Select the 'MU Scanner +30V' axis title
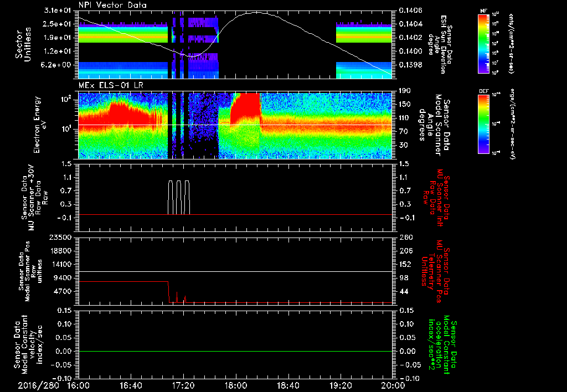This screenshot has width=567, height=392. (x=35, y=198)
